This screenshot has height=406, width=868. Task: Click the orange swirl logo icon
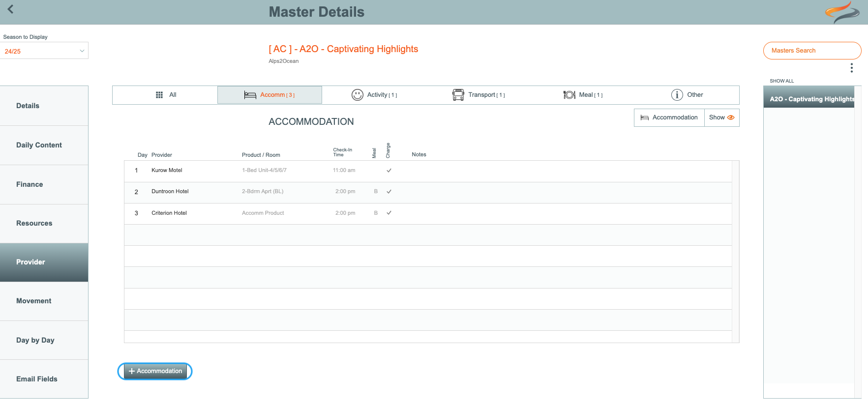842,12
